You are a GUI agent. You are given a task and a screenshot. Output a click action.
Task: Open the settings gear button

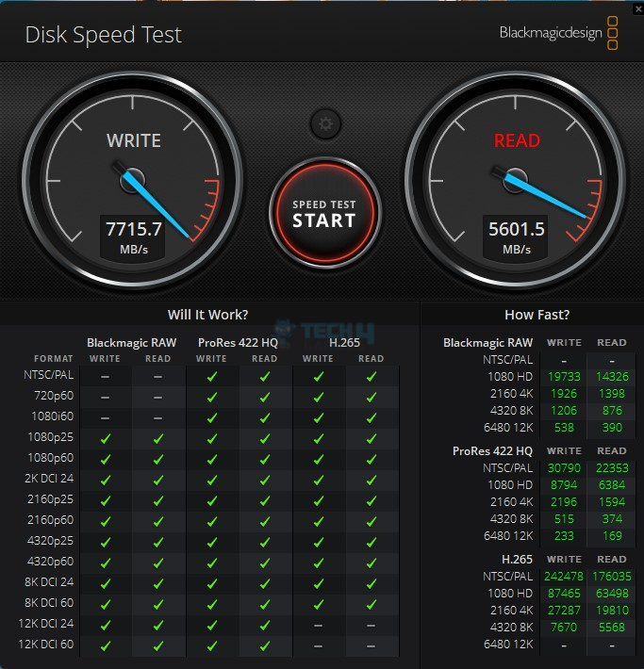[325, 123]
